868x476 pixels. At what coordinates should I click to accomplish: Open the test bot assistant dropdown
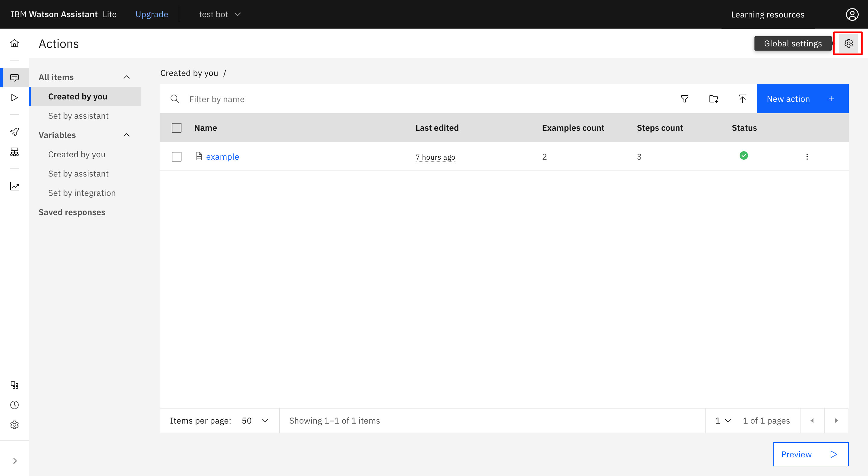point(220,14)
